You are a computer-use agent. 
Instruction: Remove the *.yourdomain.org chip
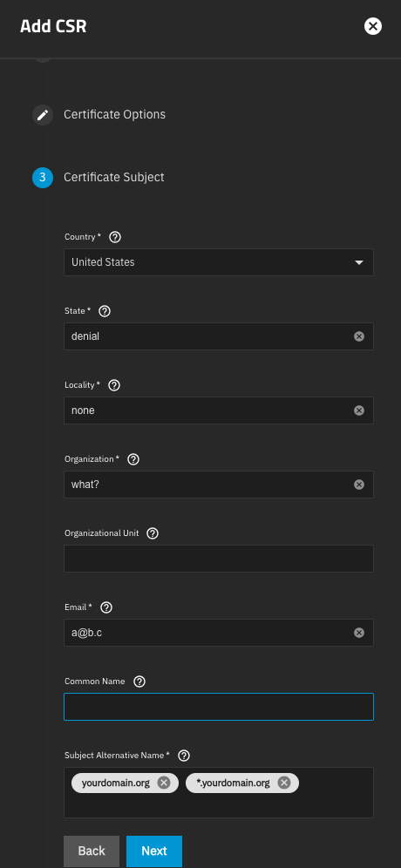click(x=284, y=783)
